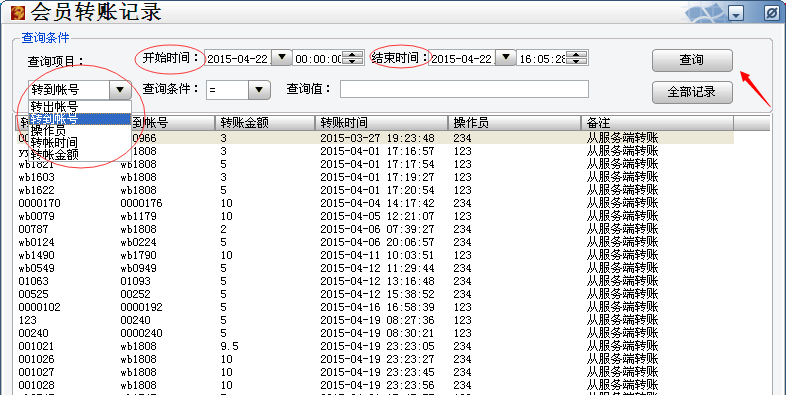Toggle the 查询项目 combo box arrow
Screen dimensions: 786x395
pos(120,90)
